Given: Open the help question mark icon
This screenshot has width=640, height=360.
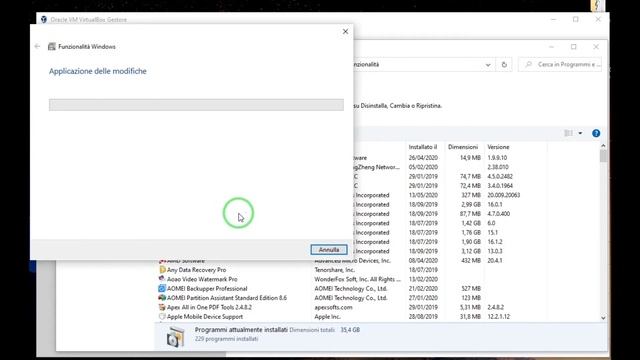Looking at the screenshot, I should 596,133.
